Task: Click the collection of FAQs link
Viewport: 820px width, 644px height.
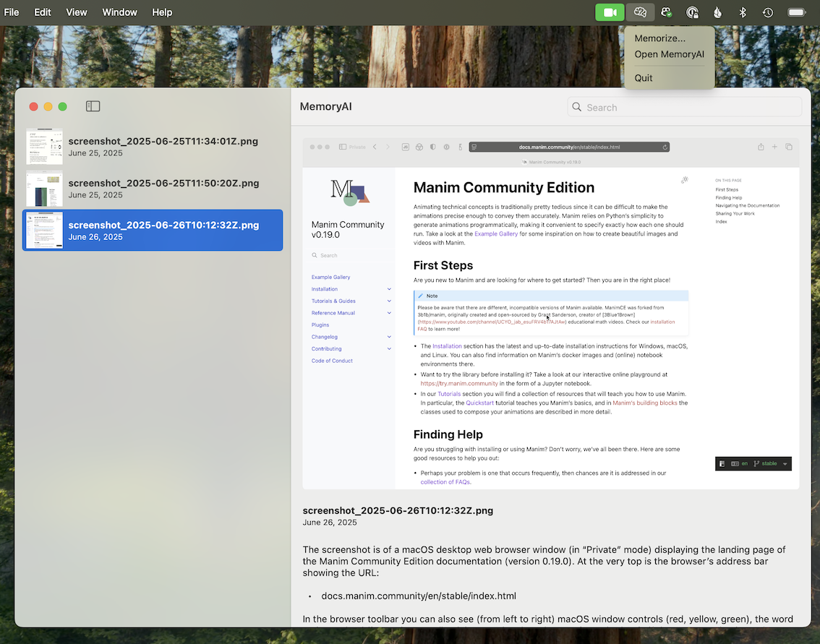Action: 445,481
